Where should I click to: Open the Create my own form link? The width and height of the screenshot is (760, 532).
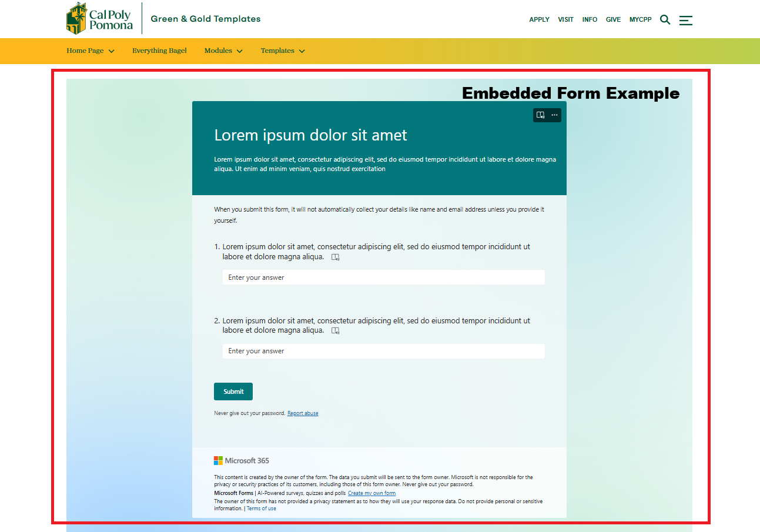(371, 493)
